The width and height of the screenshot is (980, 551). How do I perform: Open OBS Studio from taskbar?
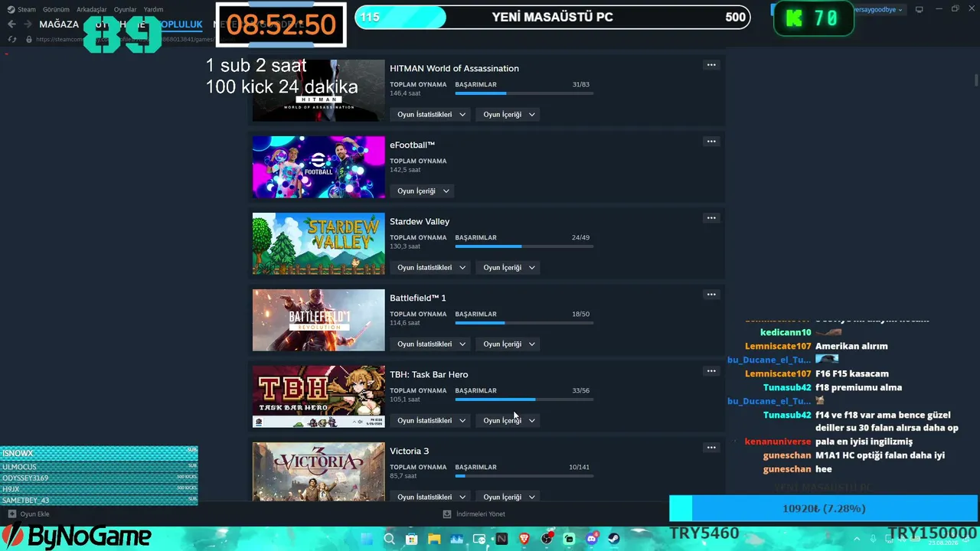tap(547, 539)
